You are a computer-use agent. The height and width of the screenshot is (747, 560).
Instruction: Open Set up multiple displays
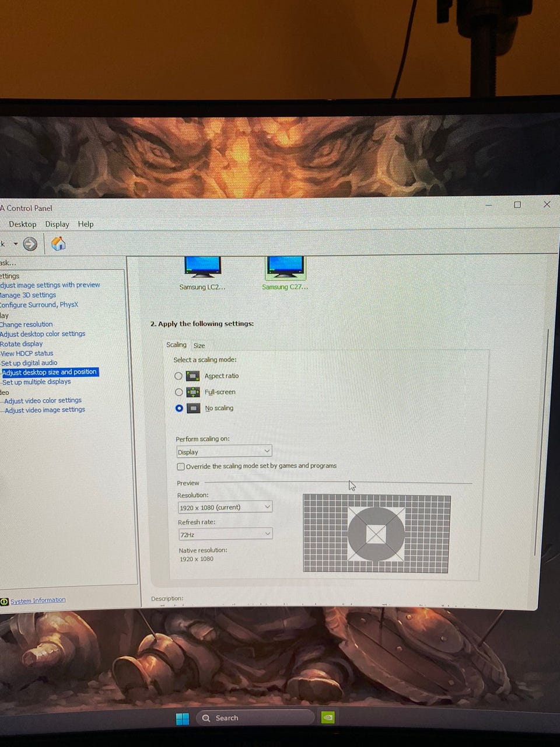pyautogui.click(x=37, y=382)
